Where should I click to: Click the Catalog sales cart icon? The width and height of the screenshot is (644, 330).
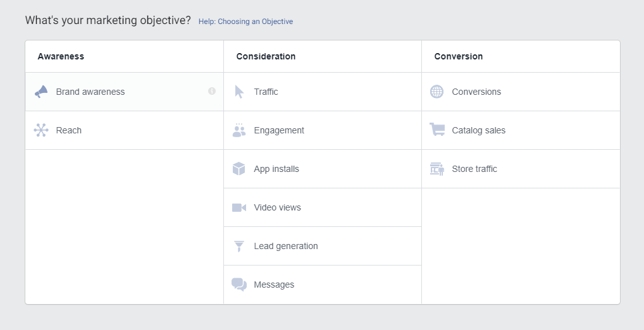(437, 130)
